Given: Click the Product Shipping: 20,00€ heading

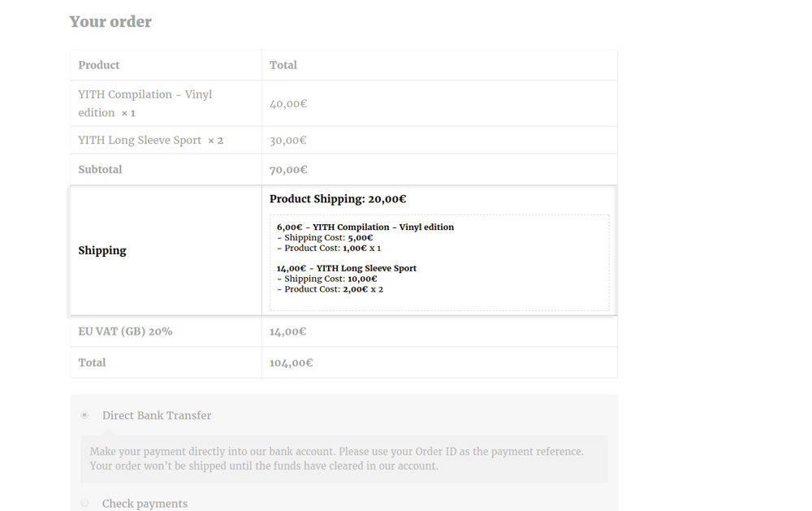Looking at the screenshot, I should pos(338,199).
